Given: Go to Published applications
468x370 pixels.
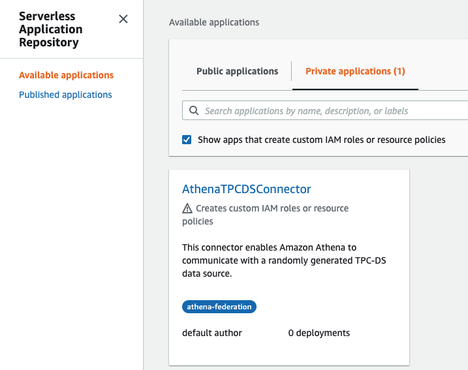Looking at the screenshot, I should pos(65,95).
